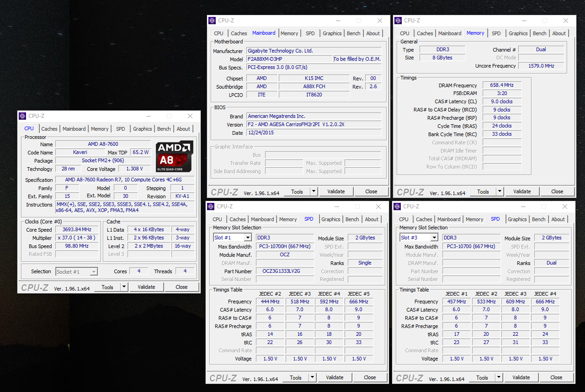Click the Bus Speed 98.80 MHz value

tap(77, 246)
